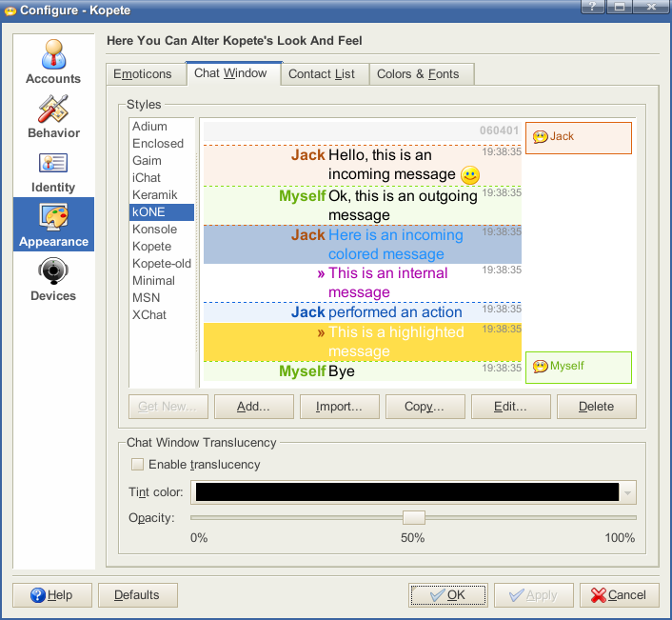Select the Kopete-old style
672x620 pixels.
click(x=162, y=264)
